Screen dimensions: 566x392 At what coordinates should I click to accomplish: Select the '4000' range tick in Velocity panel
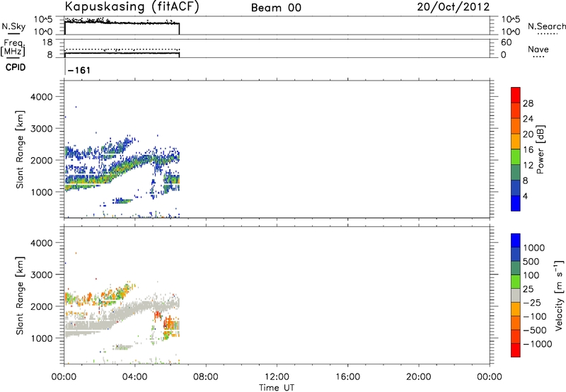click(x=42, y=243)
